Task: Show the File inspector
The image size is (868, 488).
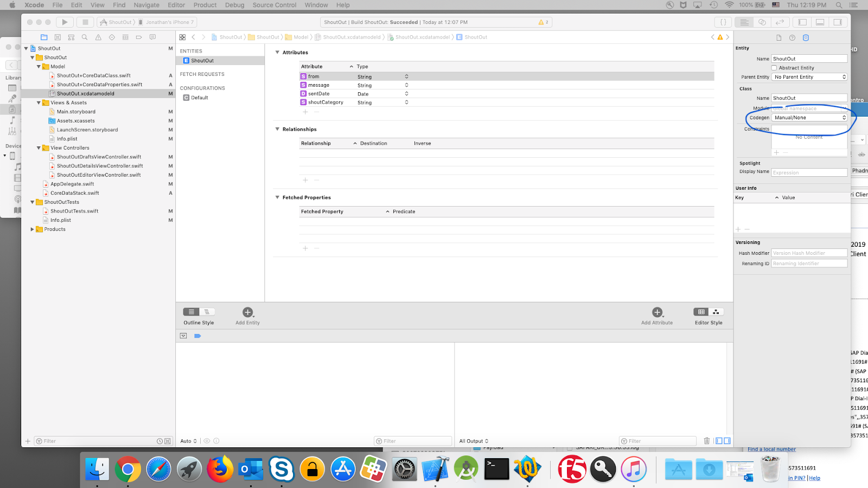Action: 778,38
